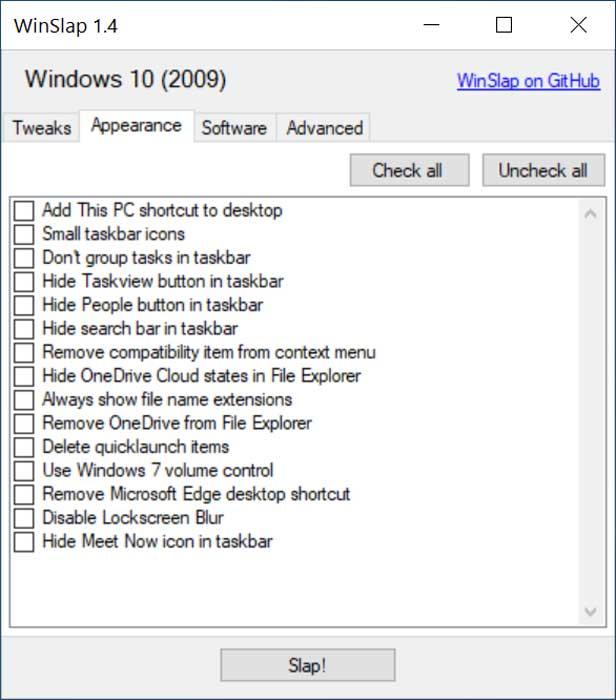Tick Delete quicklaunch items checkbox
The width and height of the screenshot is (616, 700).
[x=24, y=447]
